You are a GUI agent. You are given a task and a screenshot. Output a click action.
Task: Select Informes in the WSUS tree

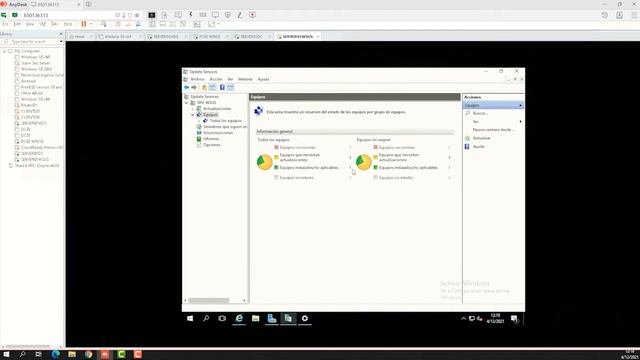coord(211,139)
